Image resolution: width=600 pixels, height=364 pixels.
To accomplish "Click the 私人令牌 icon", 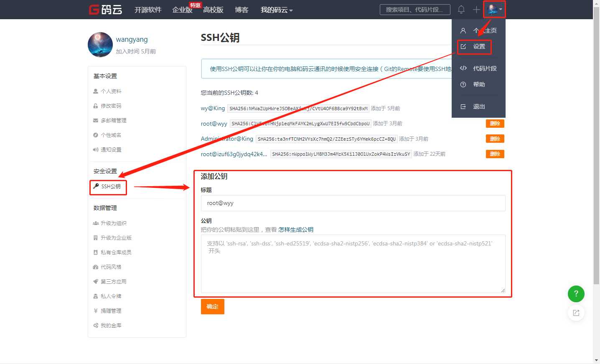I will pyautogui.click(x=96, y=296).
